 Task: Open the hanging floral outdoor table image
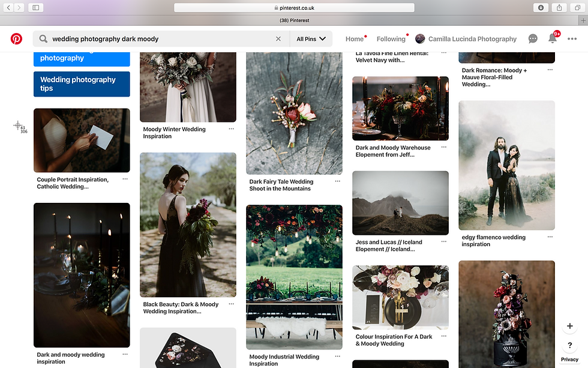[x=294, y=277]
